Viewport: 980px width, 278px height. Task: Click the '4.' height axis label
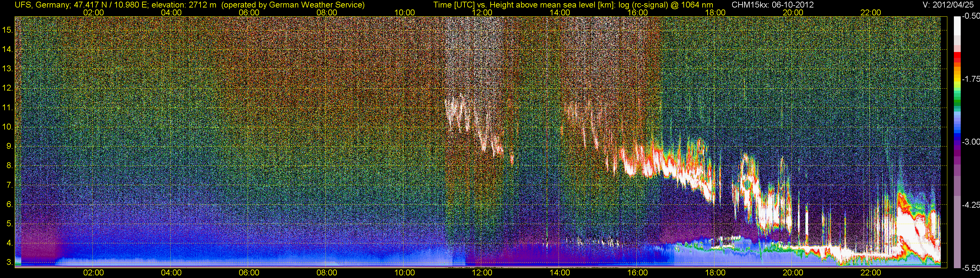(10, 243)
